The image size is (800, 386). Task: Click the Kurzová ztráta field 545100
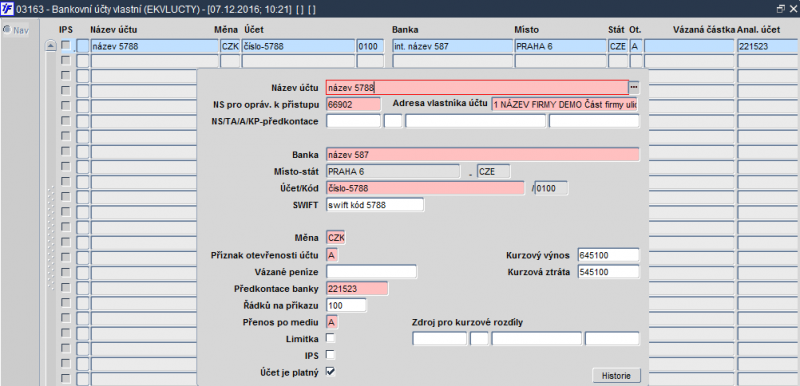point(608,272)
